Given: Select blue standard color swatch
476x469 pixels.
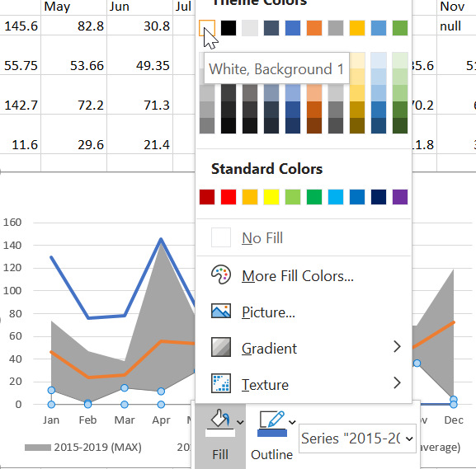Looking at the screenshot, I should click(x=357, y=197).
